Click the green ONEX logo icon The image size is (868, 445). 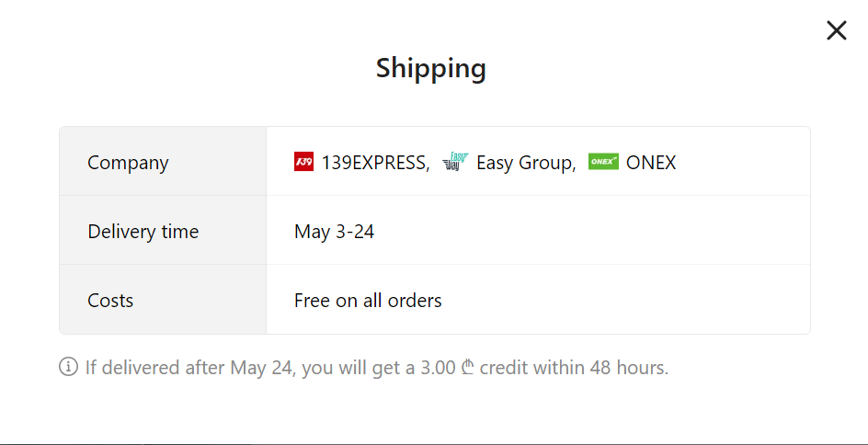(603, 162)
